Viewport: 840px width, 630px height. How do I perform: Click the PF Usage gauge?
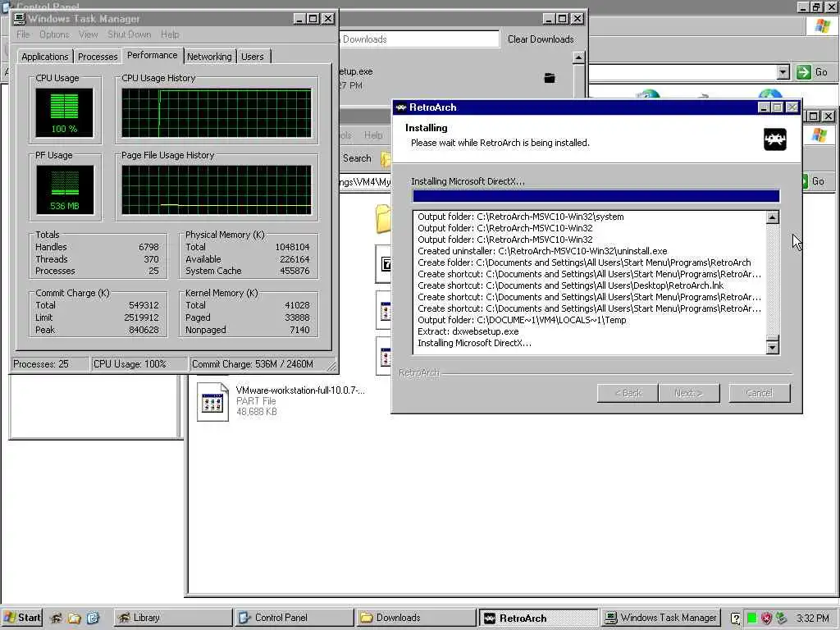pos(65,189)
